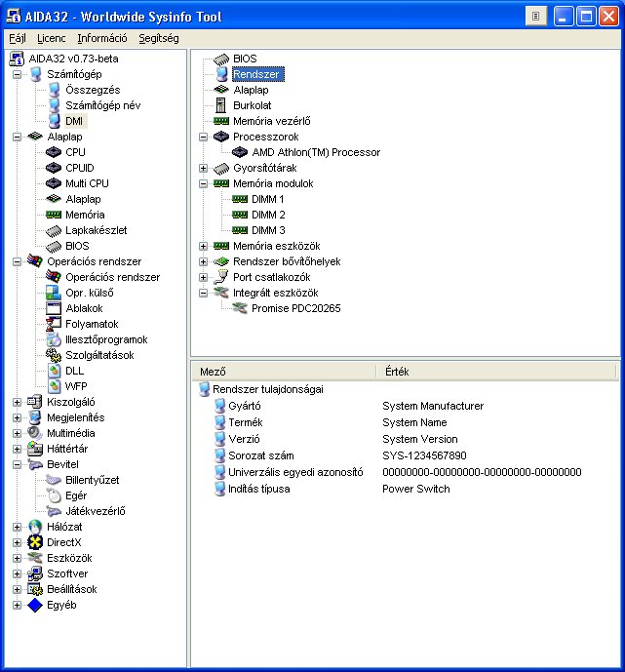625x672 pixels.
Task: Click the BIOS chip icon in left tree
Action: (54, 246)
